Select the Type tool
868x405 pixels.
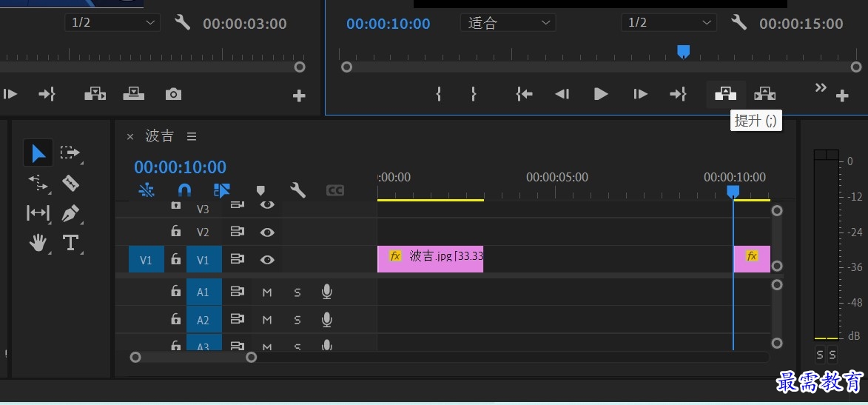(70, 243)
